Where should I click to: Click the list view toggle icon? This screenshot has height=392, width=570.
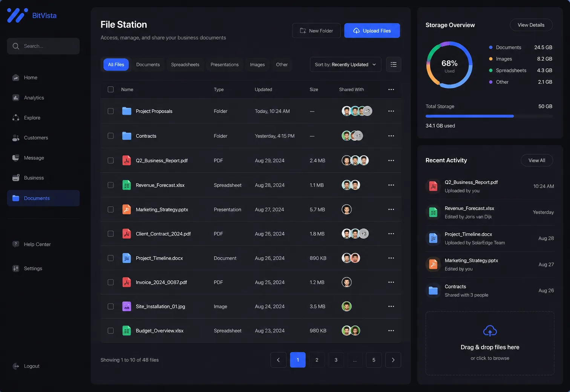(x=394, y=64)
